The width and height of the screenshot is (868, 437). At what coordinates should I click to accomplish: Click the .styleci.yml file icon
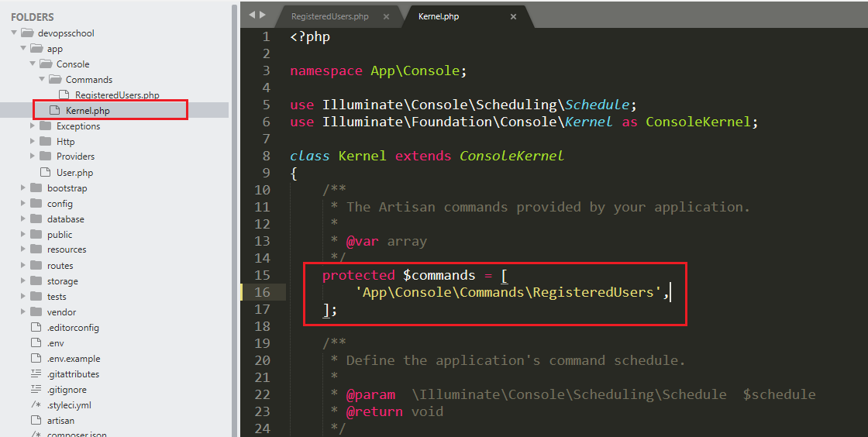coord(36,405)
